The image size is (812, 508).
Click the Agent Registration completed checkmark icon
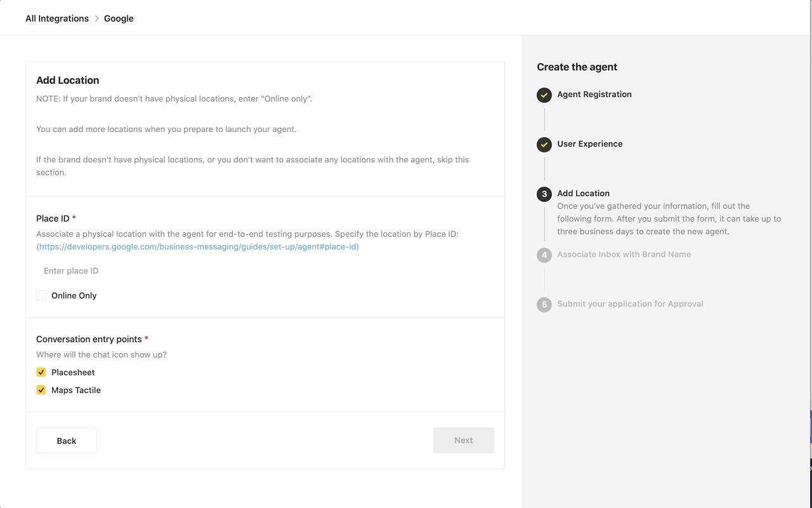[544, 95]
